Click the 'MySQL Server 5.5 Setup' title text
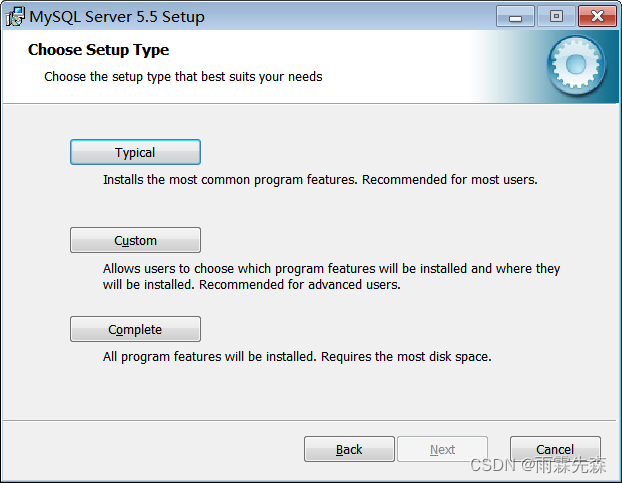 point(117,17)
